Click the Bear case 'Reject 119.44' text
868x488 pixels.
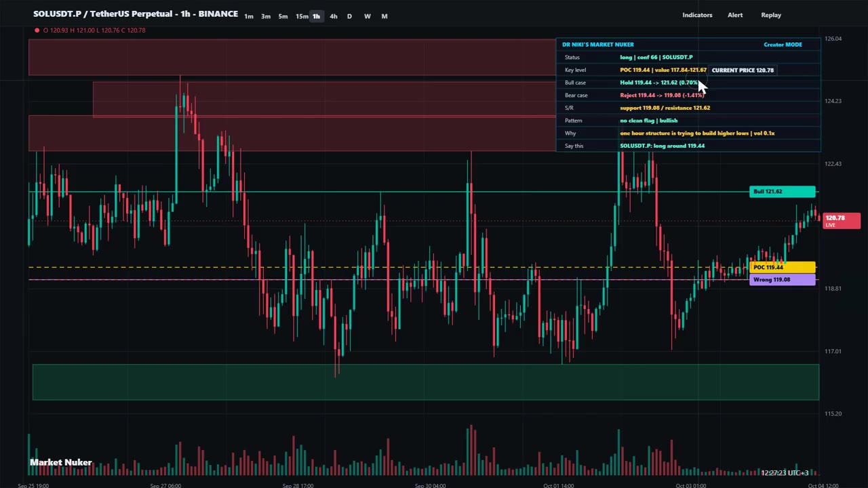pyautogui.click(x=662, y=96)
